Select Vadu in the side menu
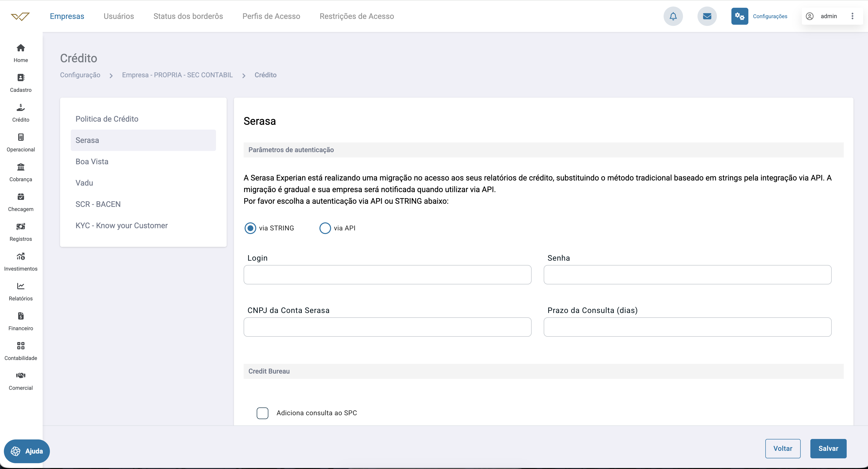This screenshot has width=868, height=469. [143, 183]
